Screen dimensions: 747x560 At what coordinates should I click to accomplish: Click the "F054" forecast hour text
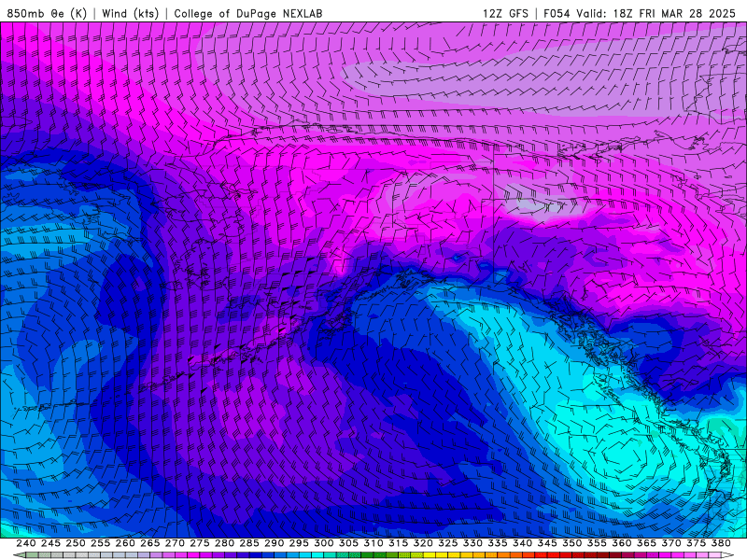(557, 13)
